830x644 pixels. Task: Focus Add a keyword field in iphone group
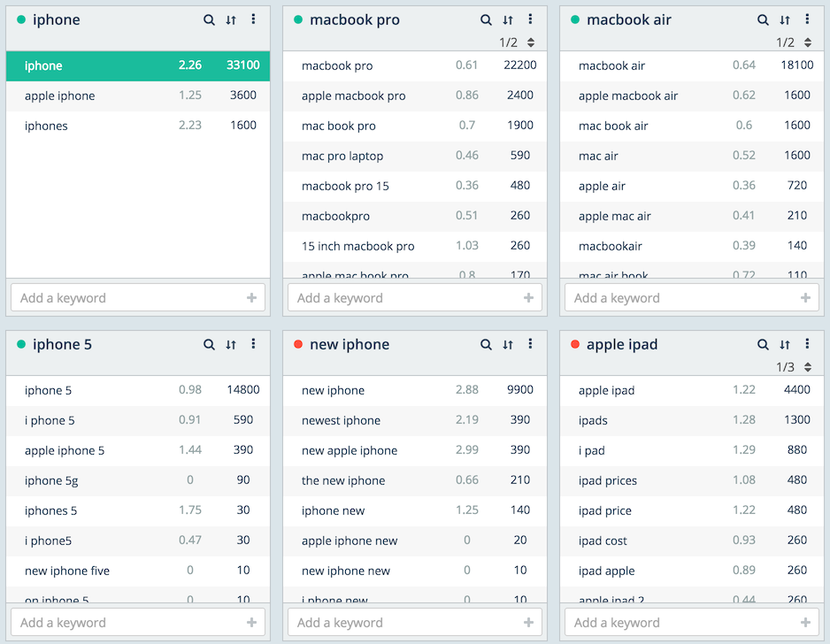(138, 298)
